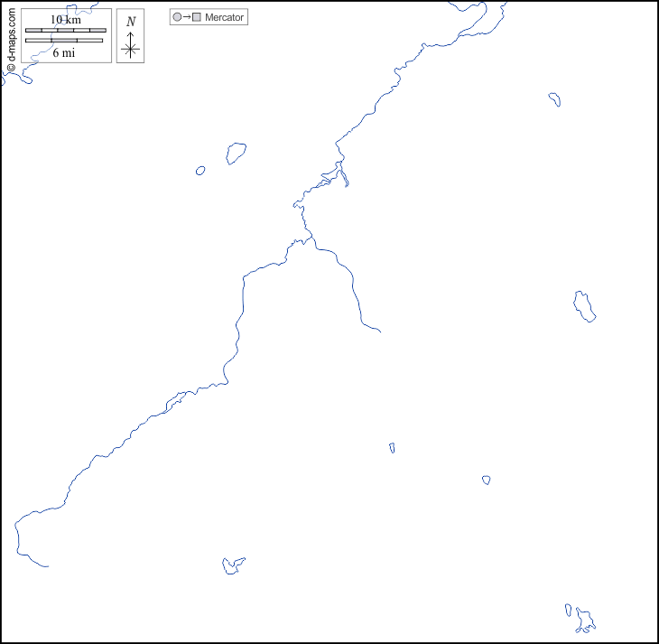Select the letter N above the compass
Viewport: 659px width, 644px height.
(x=131, y=22)
